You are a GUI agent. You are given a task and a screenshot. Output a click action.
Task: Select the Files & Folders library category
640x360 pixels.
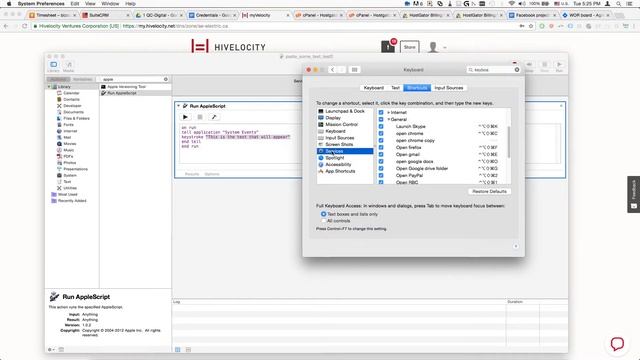pos(76,118)
